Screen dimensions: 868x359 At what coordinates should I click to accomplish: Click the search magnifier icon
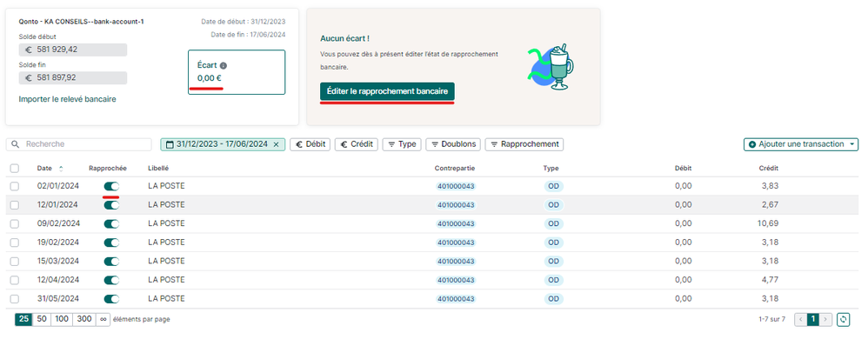click(x=16, y=144)
